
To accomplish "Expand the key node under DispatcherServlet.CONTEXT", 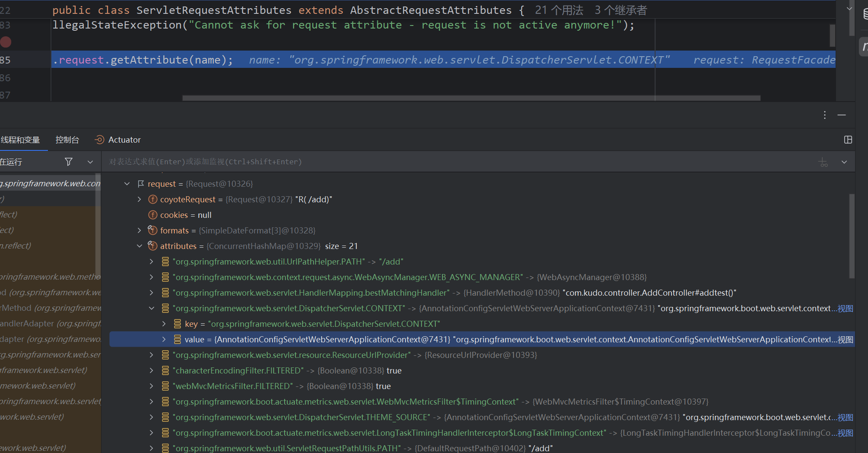I will tap(164, 324).
